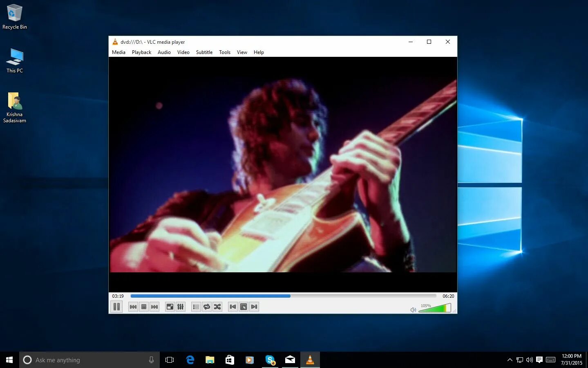Toggle random shuffle playback

(217, 307)
